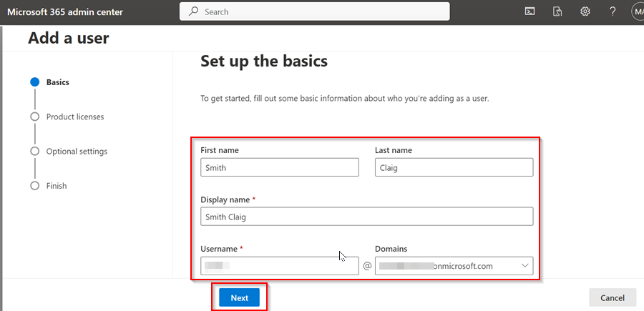Expand the Domains dropdown

(454, 266)
